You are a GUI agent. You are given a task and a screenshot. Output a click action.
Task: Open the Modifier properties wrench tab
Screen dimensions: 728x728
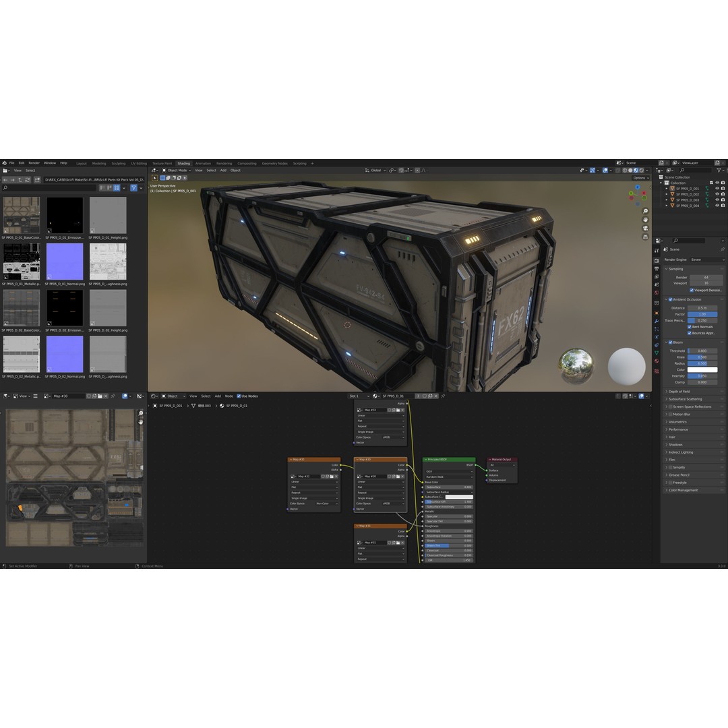click(657, 321)
